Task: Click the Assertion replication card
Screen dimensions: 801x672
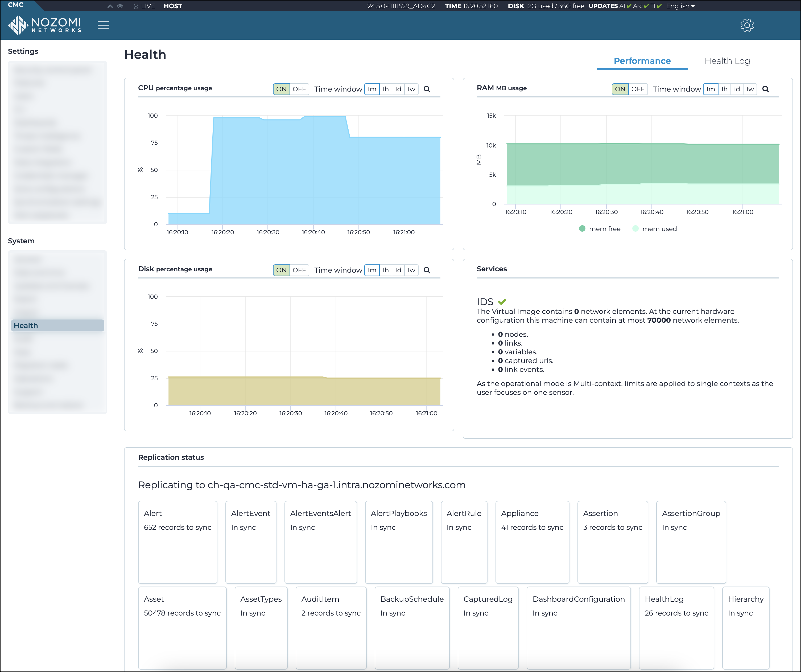Action: pos(613,542)
